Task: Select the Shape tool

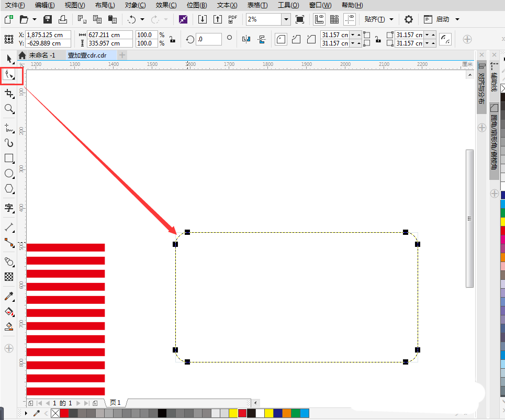Action: click(x=9, y=75)
